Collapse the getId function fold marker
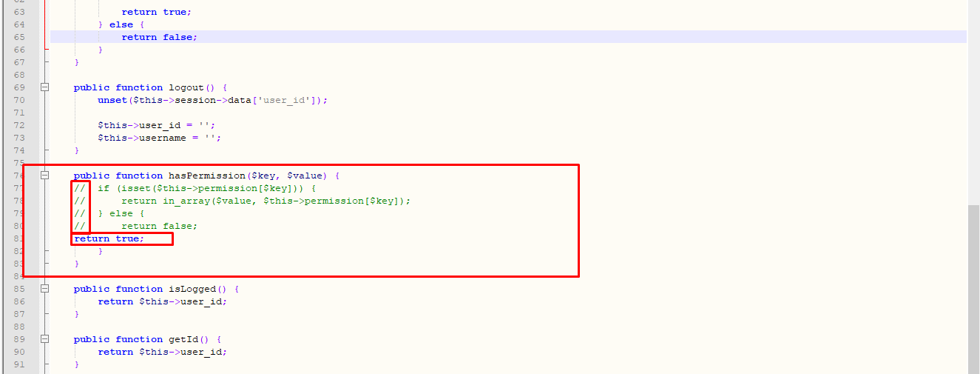Viewport: 980px width, 374px height. 44,339
